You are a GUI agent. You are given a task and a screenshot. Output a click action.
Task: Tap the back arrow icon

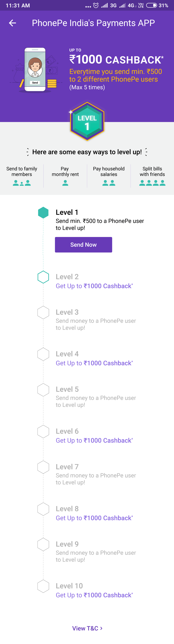pyautogui.click(x=12, y=23)
